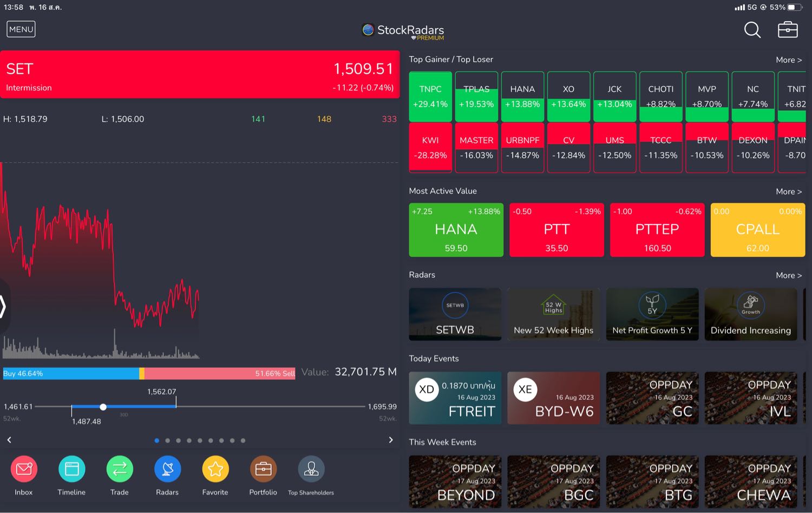Show more Radars

(x=789, y=275)
